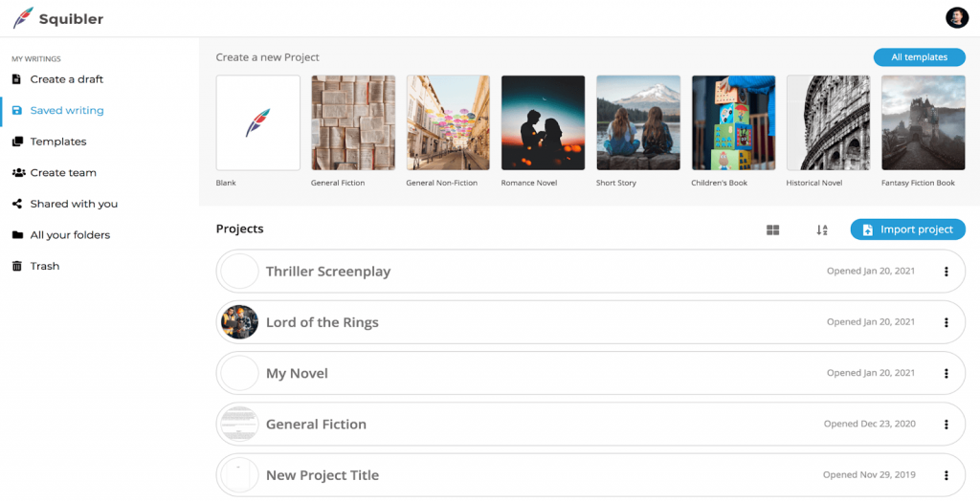This screenshot has width=980, height=502.
Task: Click the Templates stack icon
Action: (16, 142)
